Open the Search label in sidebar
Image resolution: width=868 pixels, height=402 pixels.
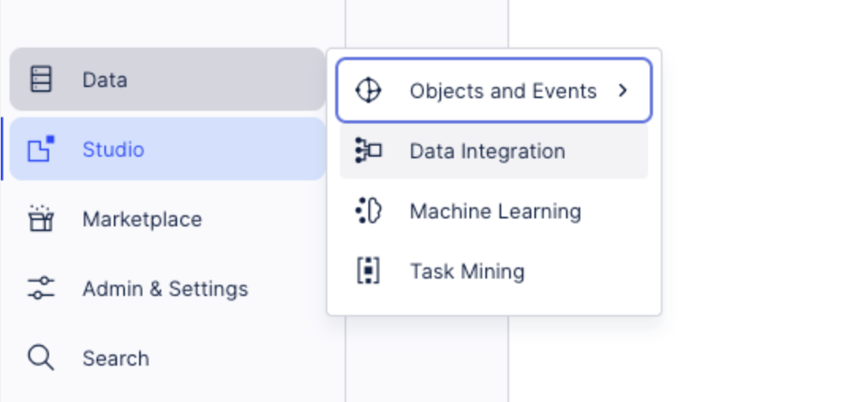pos(115,358)
